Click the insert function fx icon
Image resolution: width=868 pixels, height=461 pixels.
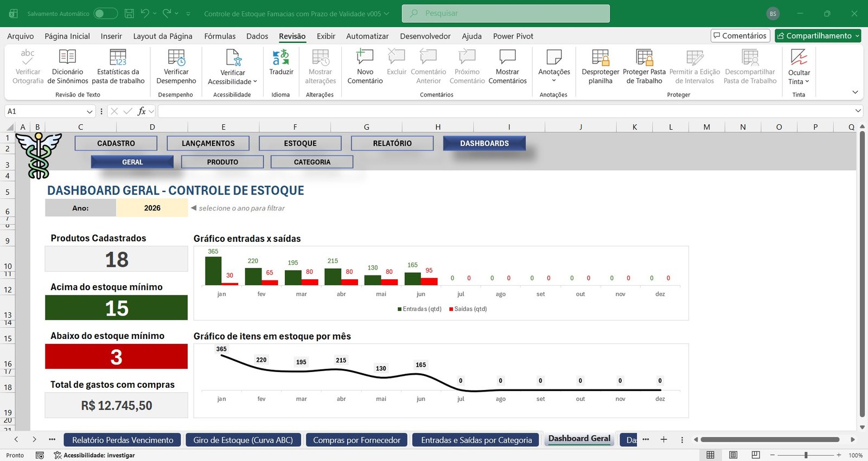tap(142, 111)
